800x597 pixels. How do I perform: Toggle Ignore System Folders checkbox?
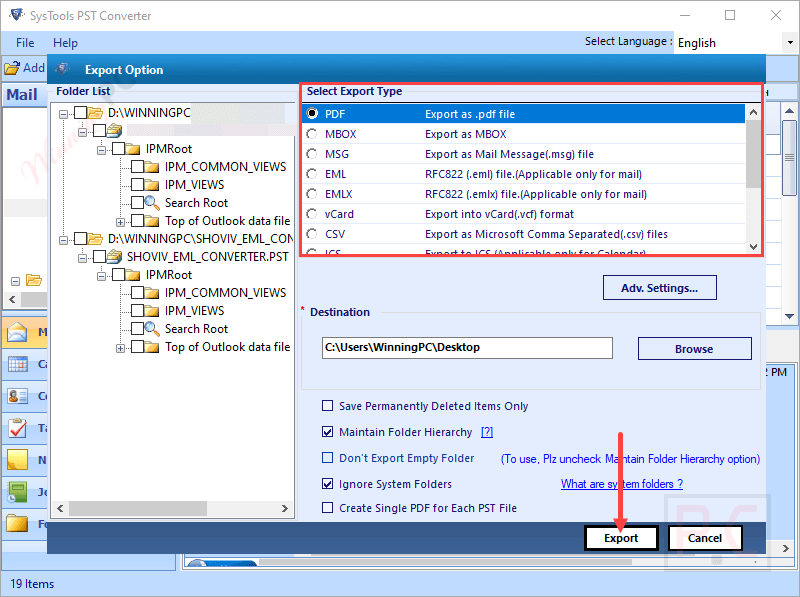(328, 483)
